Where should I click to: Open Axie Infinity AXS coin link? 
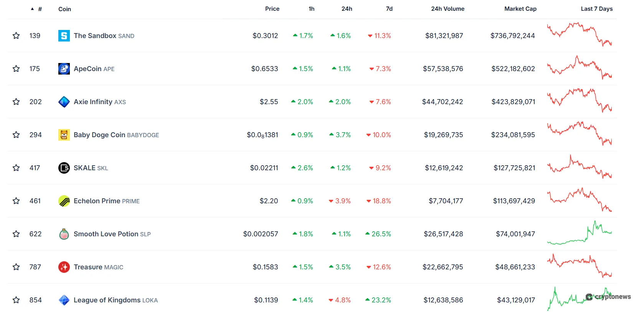click(x=100, y=102)
